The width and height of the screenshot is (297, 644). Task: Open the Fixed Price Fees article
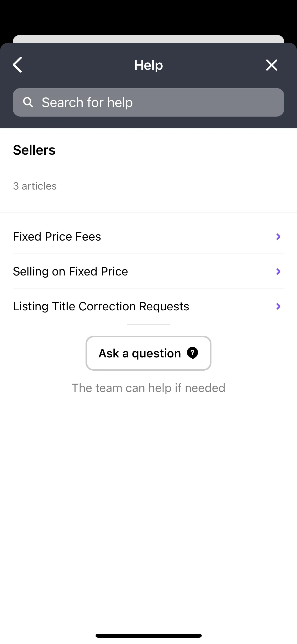pos(148,236)
